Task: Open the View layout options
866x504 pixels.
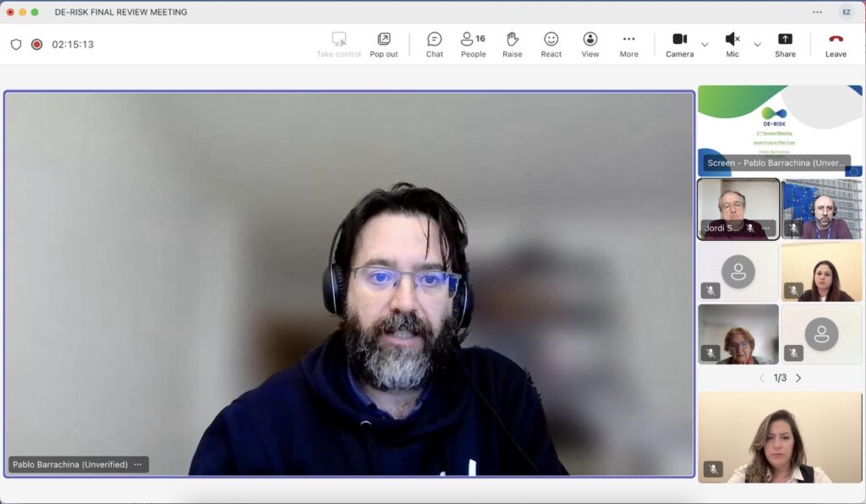Action: [589, 44]
